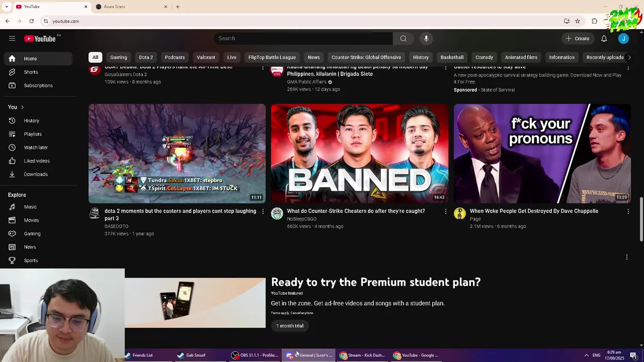
Task: Expand the You section
Action: [16, 107]
